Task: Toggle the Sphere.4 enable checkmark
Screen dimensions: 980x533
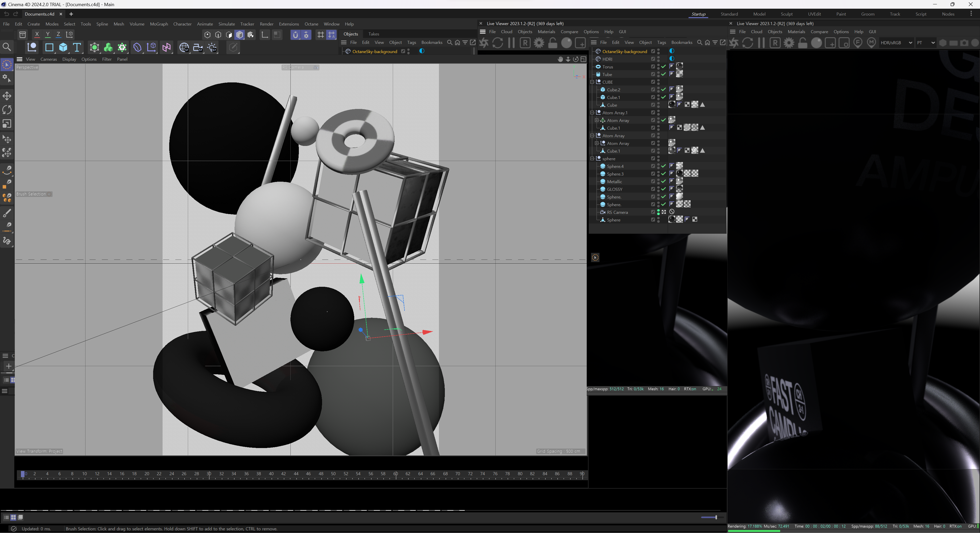Action: (664, 166)
